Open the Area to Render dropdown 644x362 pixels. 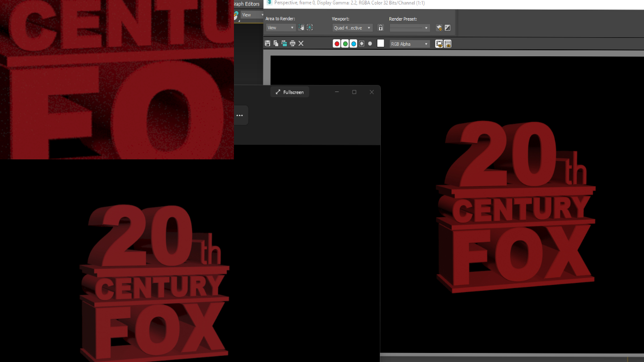click(x=280, y=28)
